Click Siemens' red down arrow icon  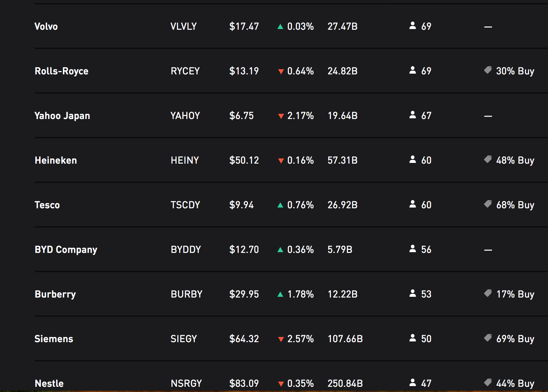281,339
